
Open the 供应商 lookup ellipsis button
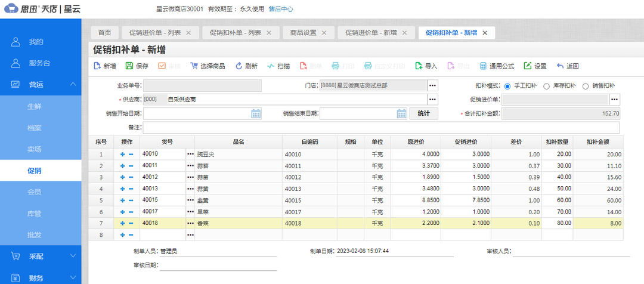[433, 100]
